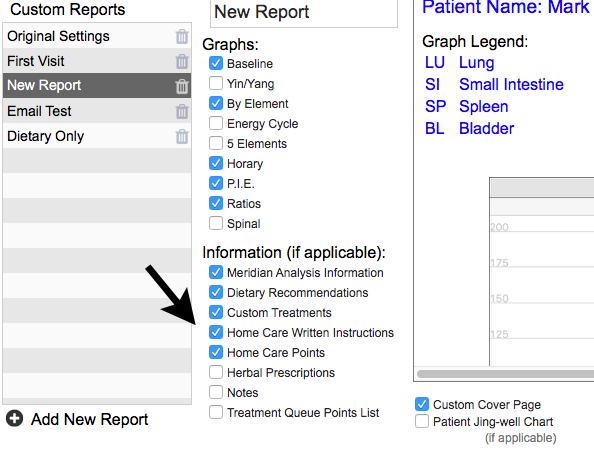
Task: Click the preview pane horizontal scrollbar
Action: coord(505,374)
